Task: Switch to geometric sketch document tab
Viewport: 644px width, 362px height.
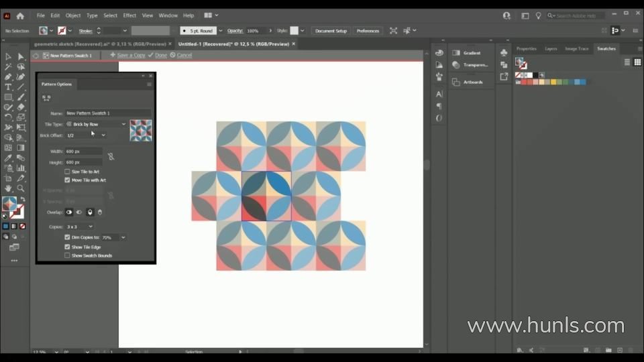Action: (100, 44)
